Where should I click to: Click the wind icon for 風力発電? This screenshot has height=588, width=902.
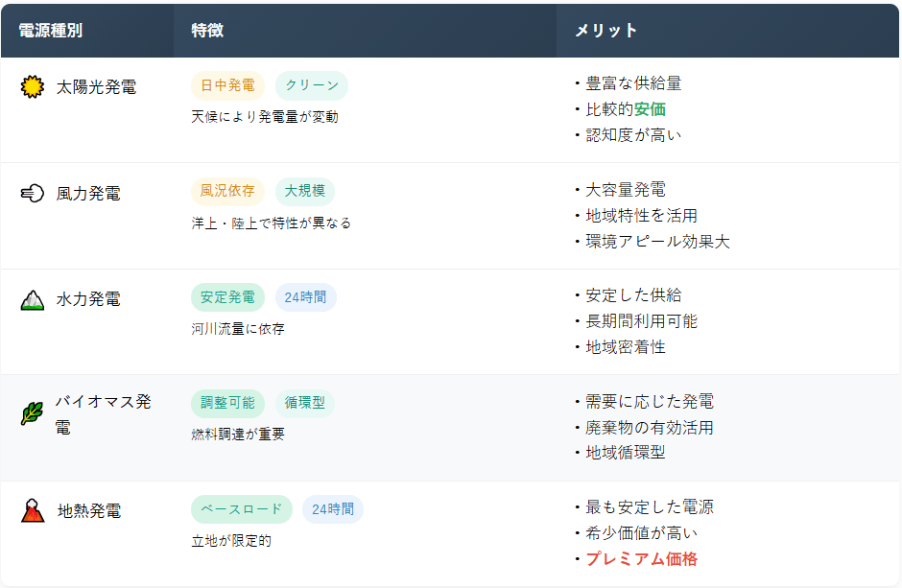(33, 194)
